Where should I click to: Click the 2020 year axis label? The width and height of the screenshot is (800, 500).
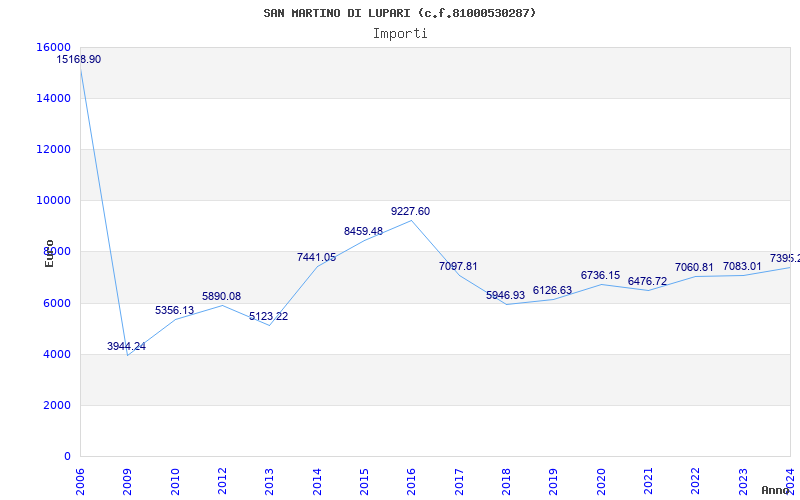601,480
